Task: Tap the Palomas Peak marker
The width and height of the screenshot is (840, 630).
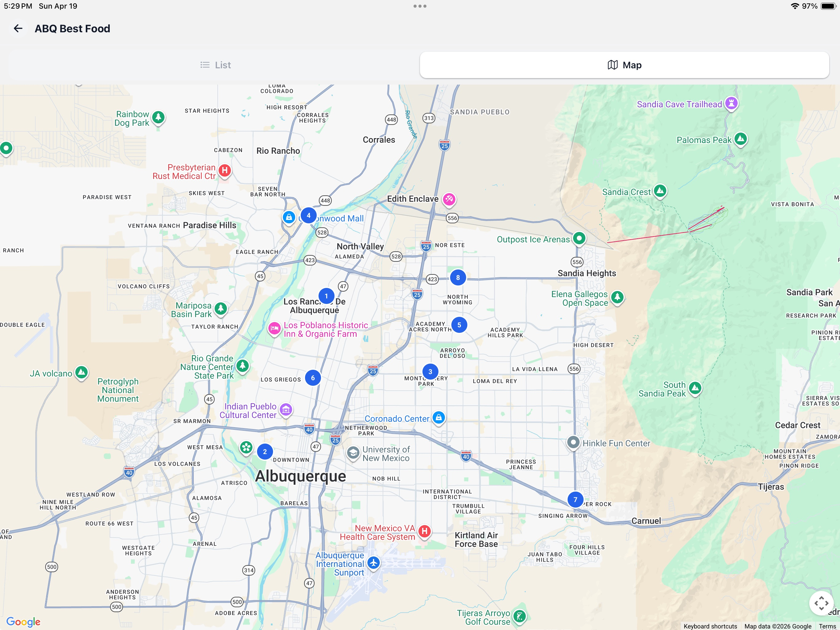Action: tap(740, 139)
